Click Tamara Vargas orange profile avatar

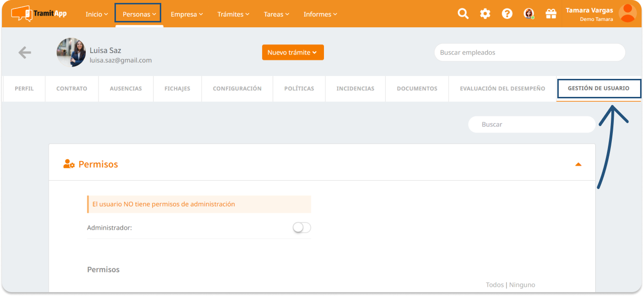[x=627, y=13]
